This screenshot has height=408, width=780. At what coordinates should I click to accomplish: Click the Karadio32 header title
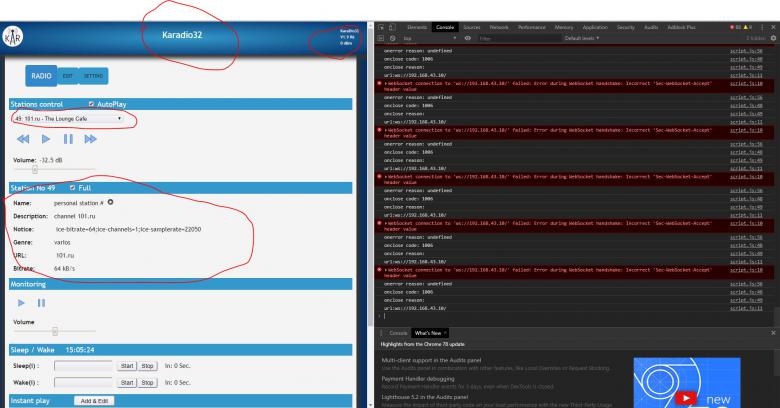click(x=182, y=35)
